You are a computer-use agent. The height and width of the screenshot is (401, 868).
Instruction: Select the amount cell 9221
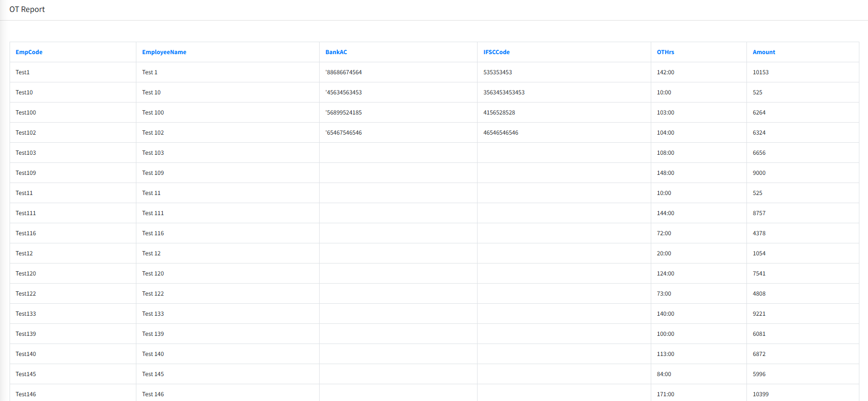759,314
